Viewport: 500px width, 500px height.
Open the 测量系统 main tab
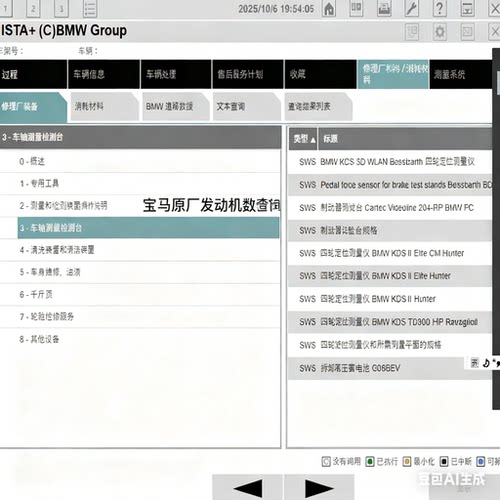[461, 74]
